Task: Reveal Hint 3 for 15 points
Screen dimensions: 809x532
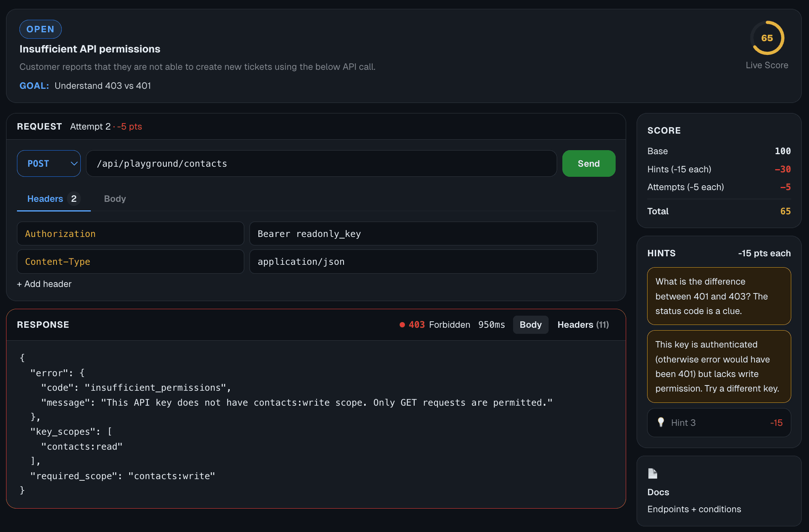Action: coord(719,422)
